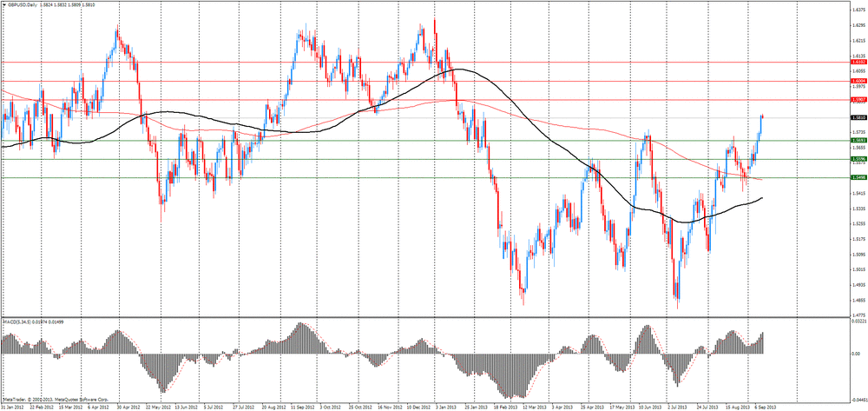Screen dimensions: 868x411
Task: Select the 2 Jul 2013 date marker
Action: (x=680, y=406)
